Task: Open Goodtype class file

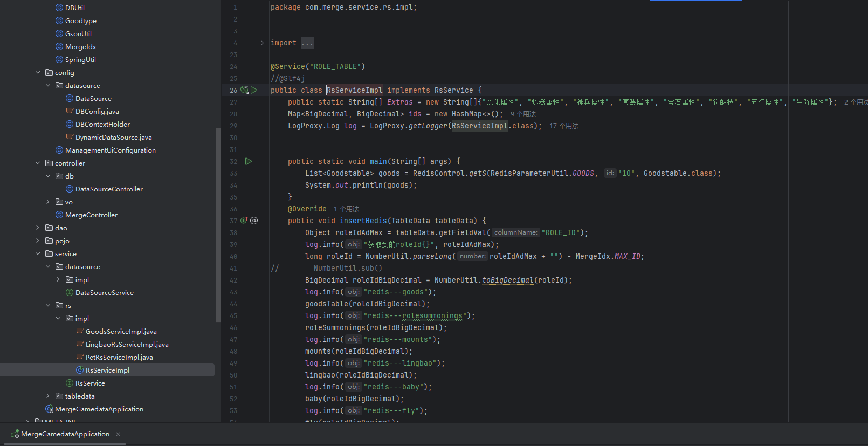Action: click(80, 20)
